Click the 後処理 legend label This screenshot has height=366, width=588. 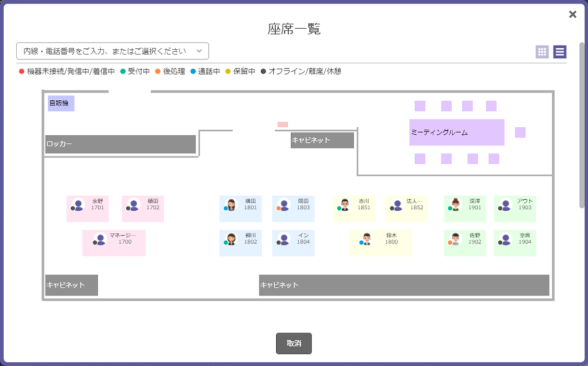point(174,71)
